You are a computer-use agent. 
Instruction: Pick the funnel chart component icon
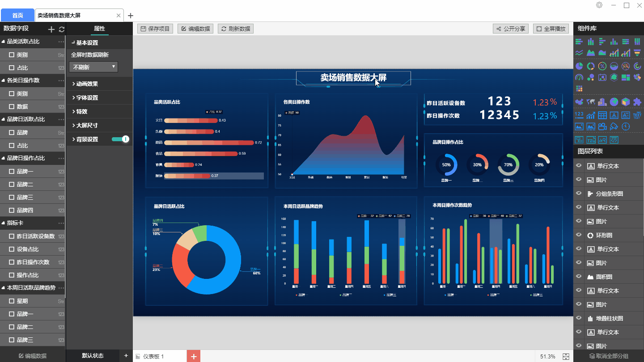tap(637, 53)
